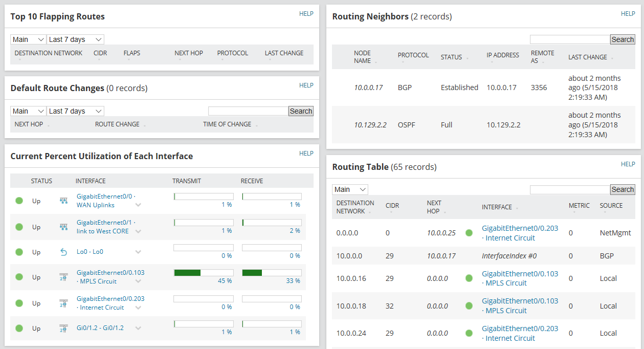Sort Routing Neighbors by NODE NAME column
Viewport: 644px width, 349px height.
click(x=362, y=57)
